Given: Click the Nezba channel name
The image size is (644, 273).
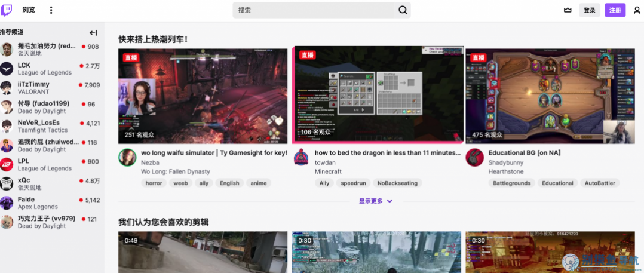Looking at the screenshot, I should click(149, 162).
